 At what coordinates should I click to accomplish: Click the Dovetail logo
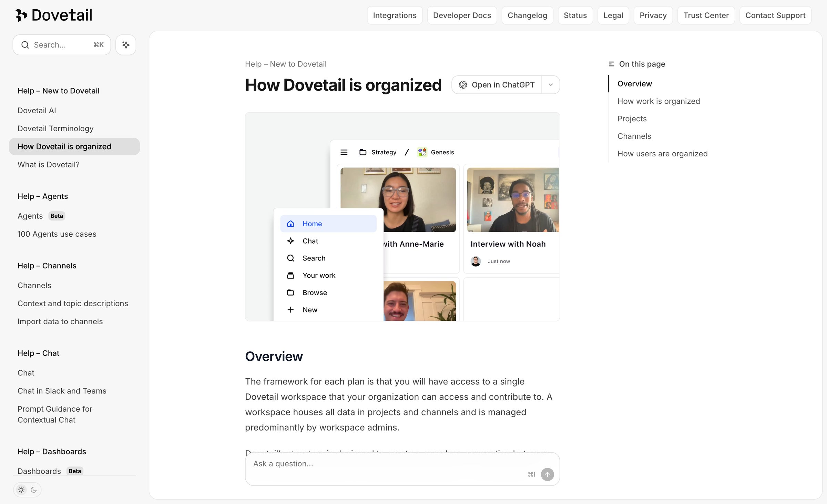(x=54, y=15)
